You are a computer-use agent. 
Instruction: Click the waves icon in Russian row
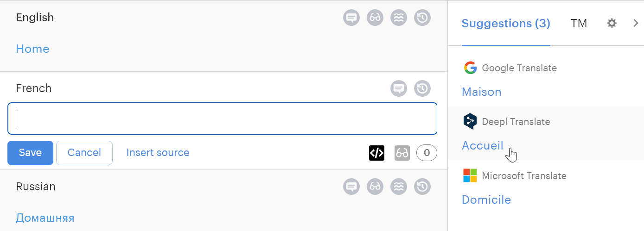pos(399,187)
